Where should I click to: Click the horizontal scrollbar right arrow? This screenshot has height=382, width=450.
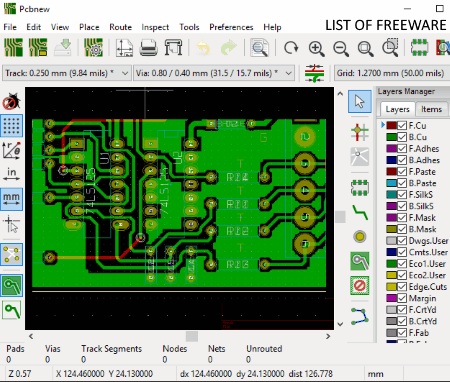(x=328, y=336)
